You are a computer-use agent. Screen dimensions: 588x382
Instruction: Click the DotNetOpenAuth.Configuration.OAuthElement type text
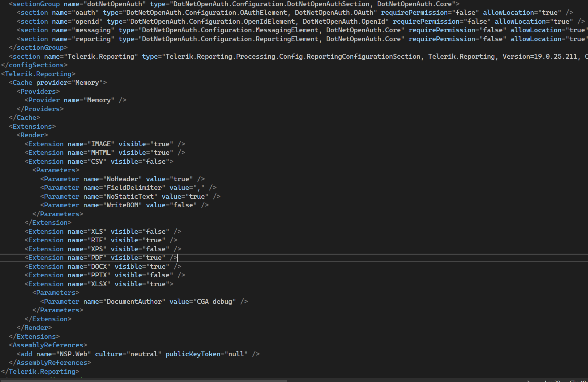click(x=207, y=12)
